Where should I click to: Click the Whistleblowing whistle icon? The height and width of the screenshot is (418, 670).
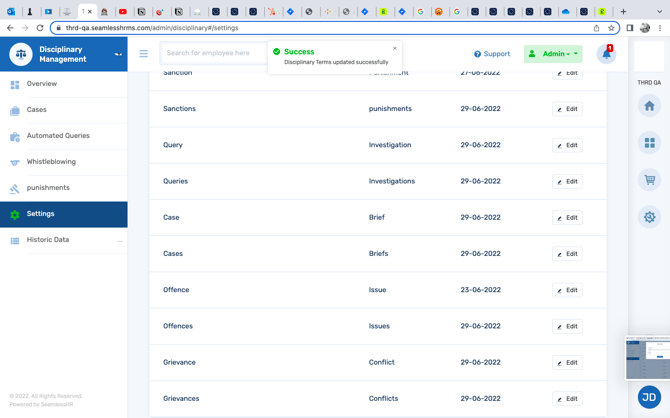click(15, 163)
